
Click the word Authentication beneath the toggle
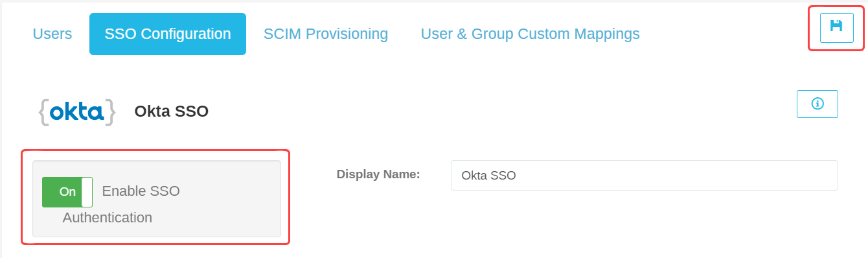(x=108, y=218)
